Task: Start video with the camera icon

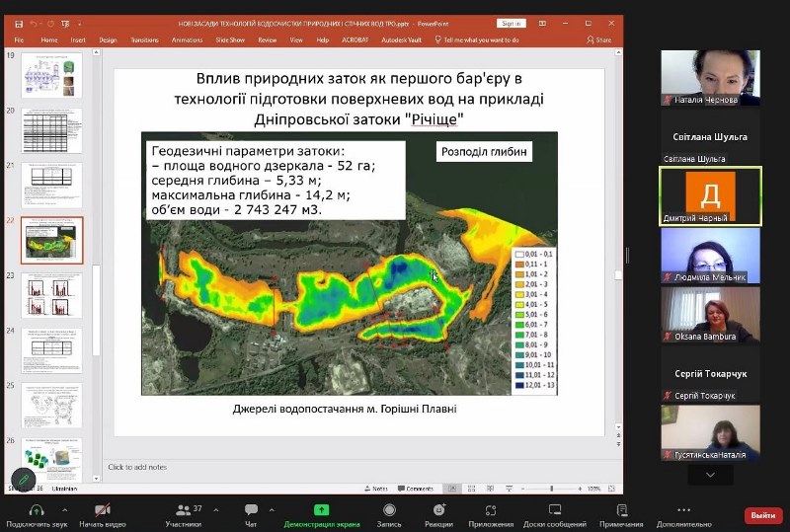Action: click(x=102, y=510)
